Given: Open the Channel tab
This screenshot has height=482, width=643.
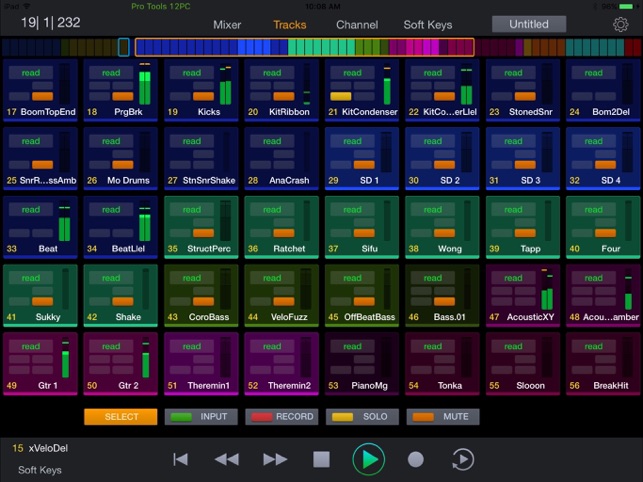Looking at the screenshot, I should click(x=357, y=24).
